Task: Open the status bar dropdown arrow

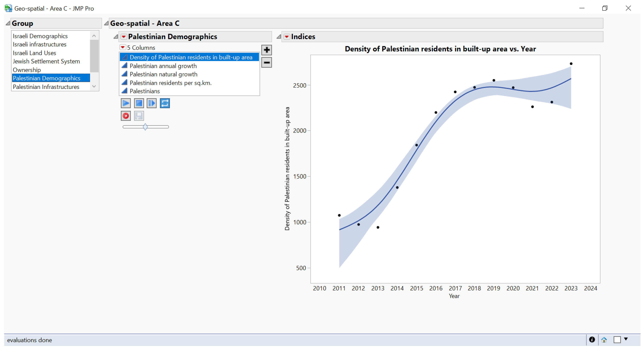Action: (626, 339)
